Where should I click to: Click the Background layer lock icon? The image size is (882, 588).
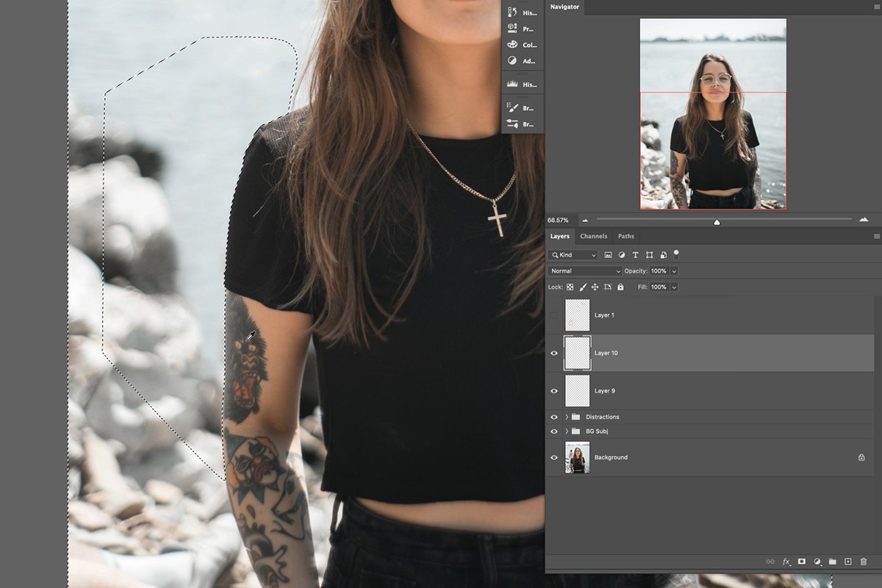[861, 457]
